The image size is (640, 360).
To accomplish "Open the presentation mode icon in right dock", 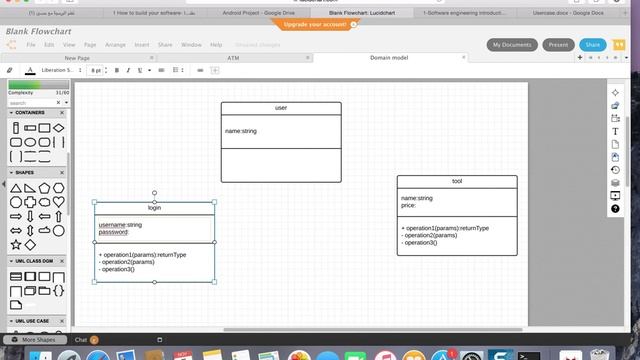I will [x=615, y=196].
